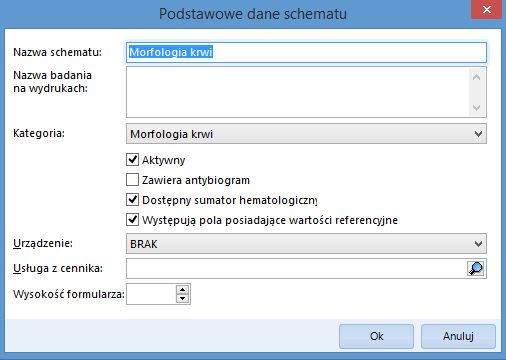Increase Wysokość formularza with up arrow
Screen dimensions: 506x360
coord(182,289)
